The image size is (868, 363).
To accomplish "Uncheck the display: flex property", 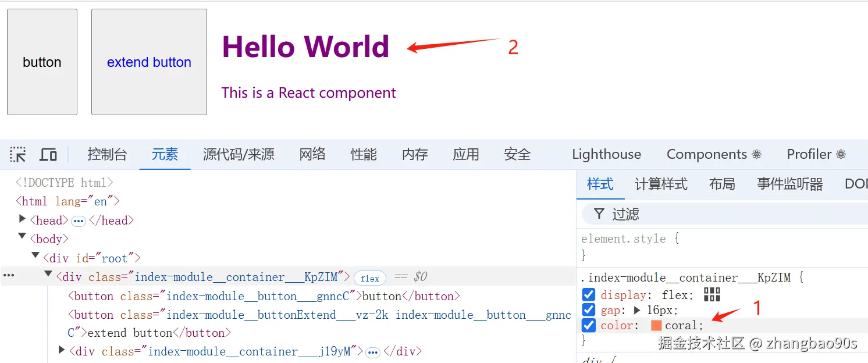I will 589,294.
